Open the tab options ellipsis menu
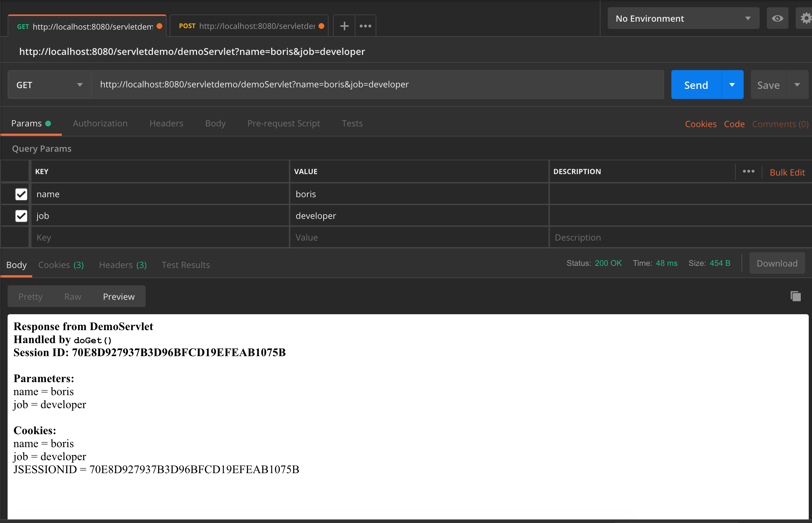 [365, 26]
